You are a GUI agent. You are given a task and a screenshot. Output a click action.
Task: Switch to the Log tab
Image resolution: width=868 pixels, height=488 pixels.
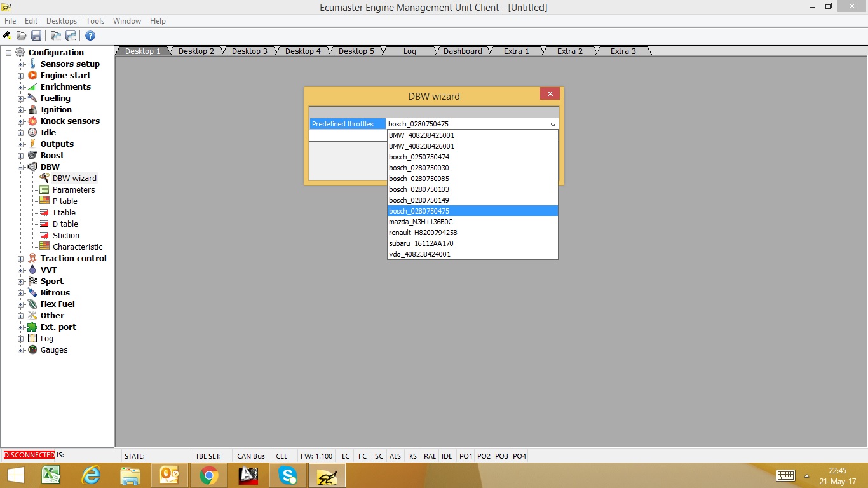click(409, 51)
